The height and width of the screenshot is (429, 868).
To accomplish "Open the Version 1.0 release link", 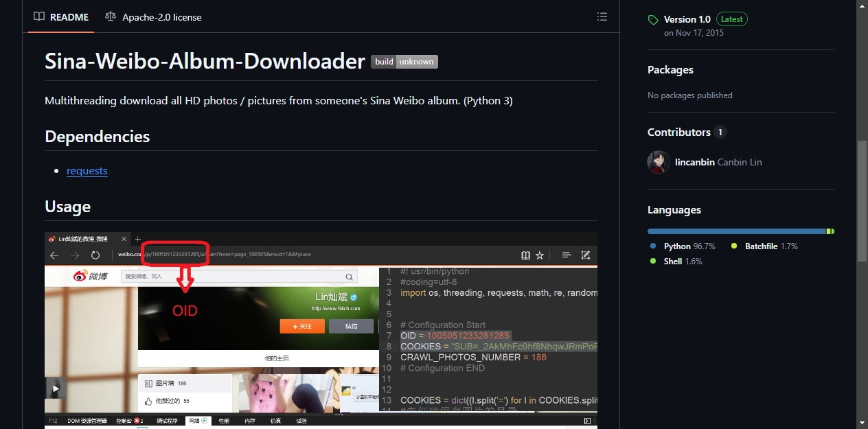I will click(x=687, y=19).
